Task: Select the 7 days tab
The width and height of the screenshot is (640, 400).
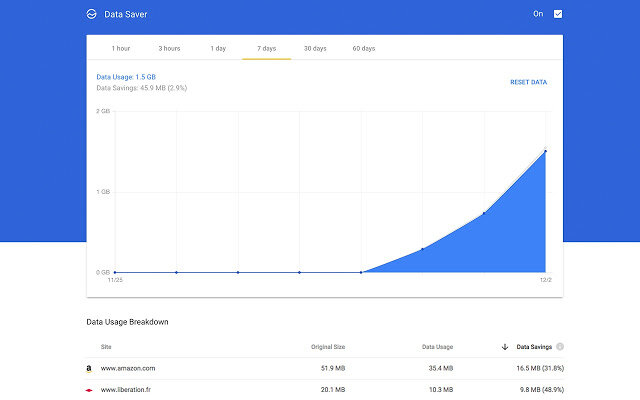Action: (x=267, y=48)
